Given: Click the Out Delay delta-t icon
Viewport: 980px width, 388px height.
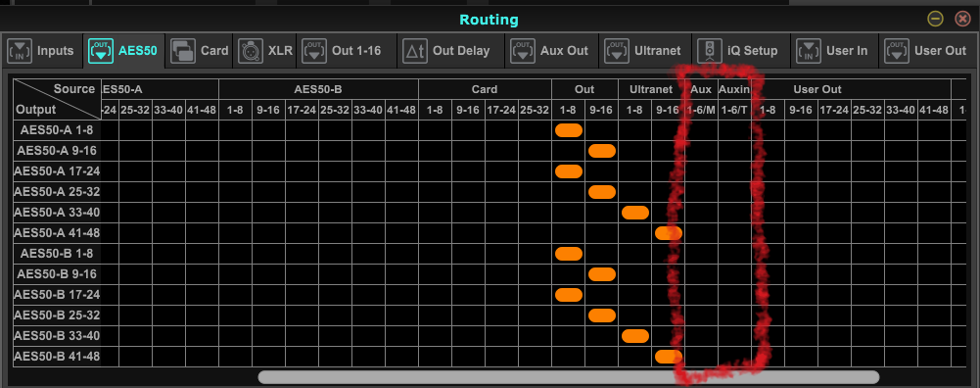Looking at the screenshot, I should [x=414, y=51].
